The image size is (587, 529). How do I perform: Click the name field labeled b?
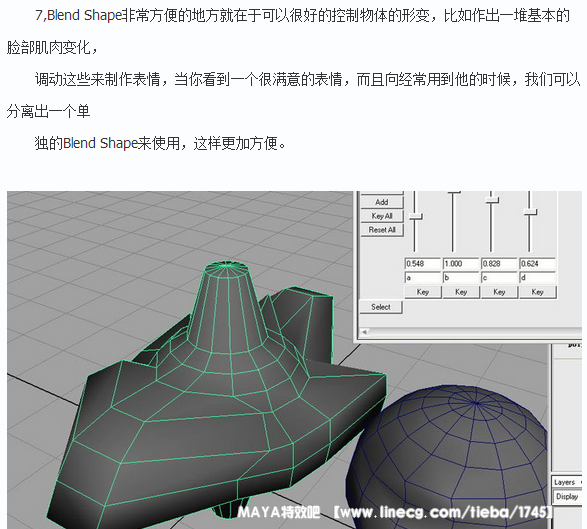pos(461,278)
